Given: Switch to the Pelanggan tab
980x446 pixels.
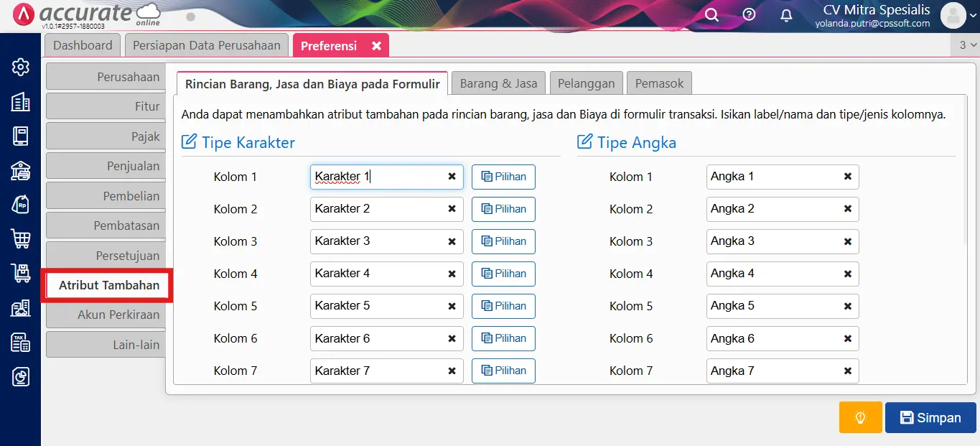Looking at the screenshot, I should [x=587, y=83].
